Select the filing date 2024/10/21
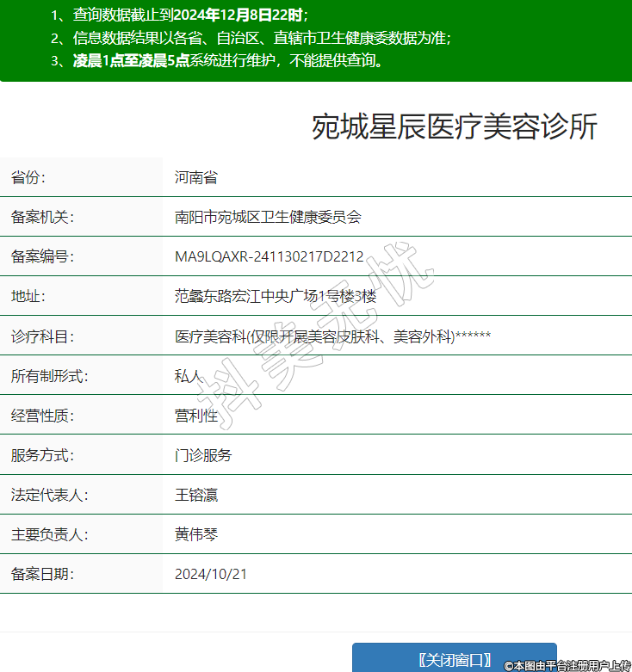This screenshot has width=632, height=672. pyautogui.click(x=210, y=574)
